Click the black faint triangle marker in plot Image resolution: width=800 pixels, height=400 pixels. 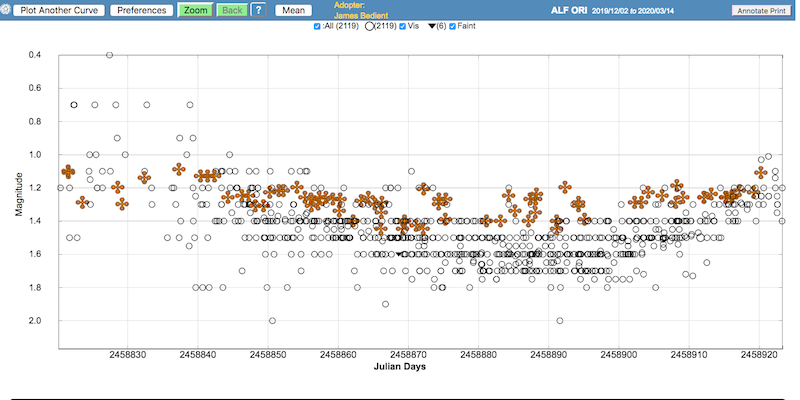400,255
